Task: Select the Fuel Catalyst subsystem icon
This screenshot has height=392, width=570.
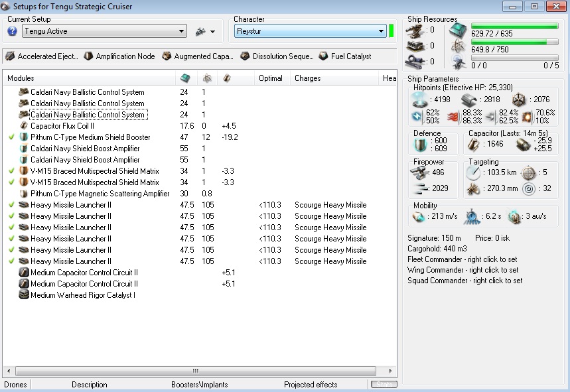Action: click(323, 56)
